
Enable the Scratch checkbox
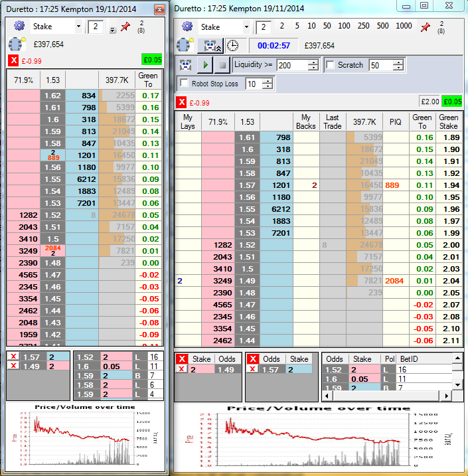pos(330,64)
